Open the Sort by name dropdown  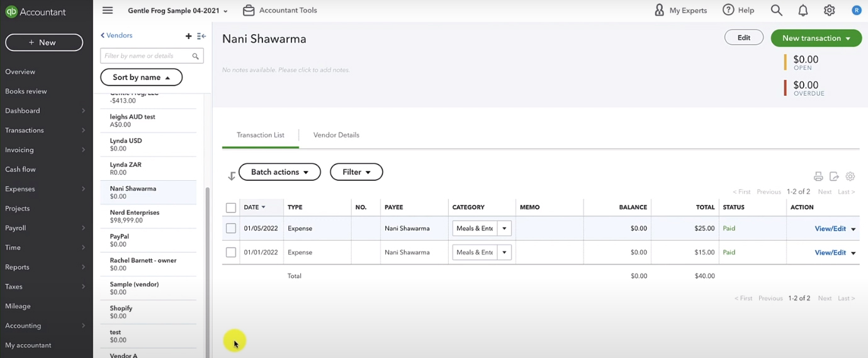coord(142,77)
